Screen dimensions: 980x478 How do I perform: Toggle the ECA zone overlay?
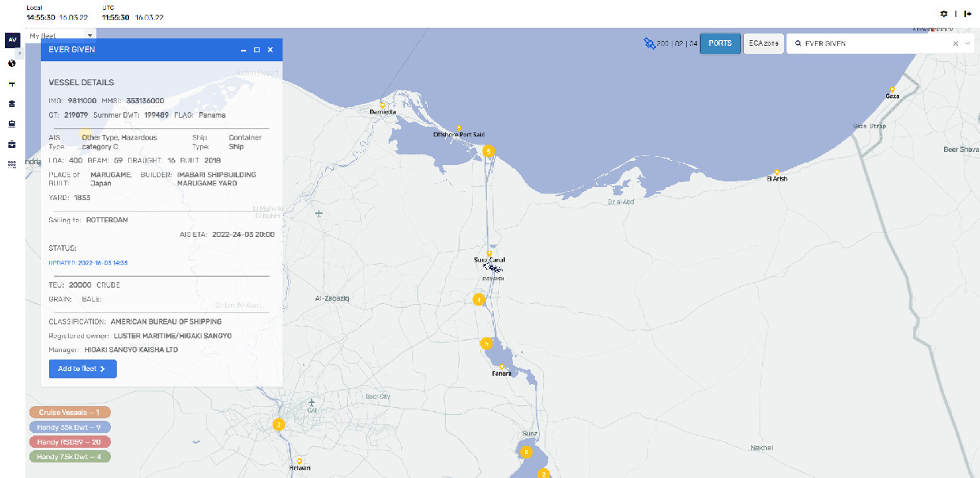coord(764,43)
